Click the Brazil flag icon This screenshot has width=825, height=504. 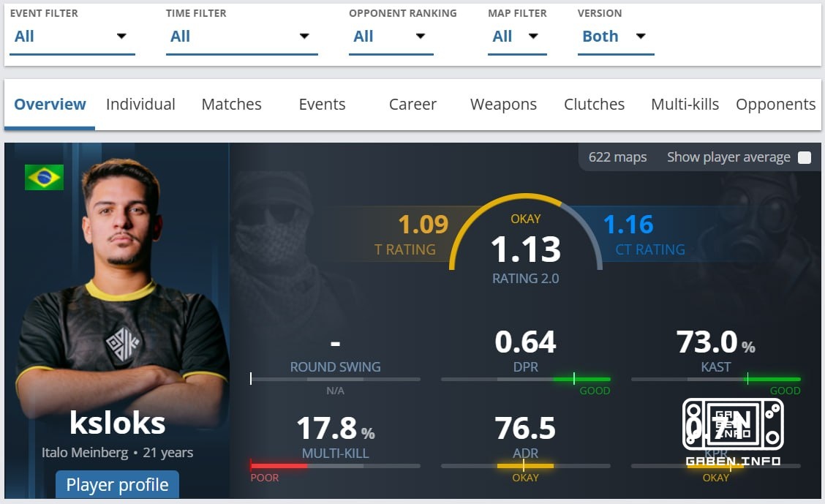[44, 177]
